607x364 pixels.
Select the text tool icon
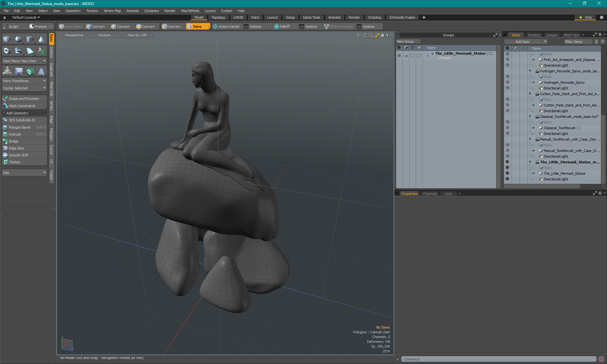[x=41, y=51]
